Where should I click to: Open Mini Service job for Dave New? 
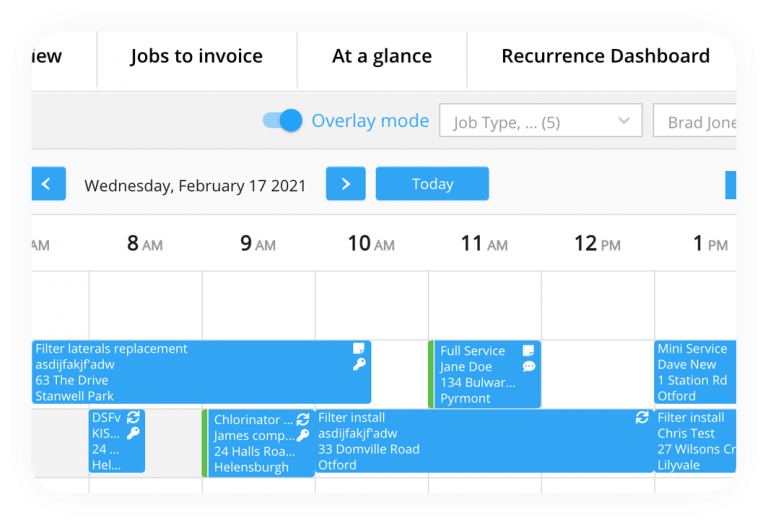tap(696, 372)
